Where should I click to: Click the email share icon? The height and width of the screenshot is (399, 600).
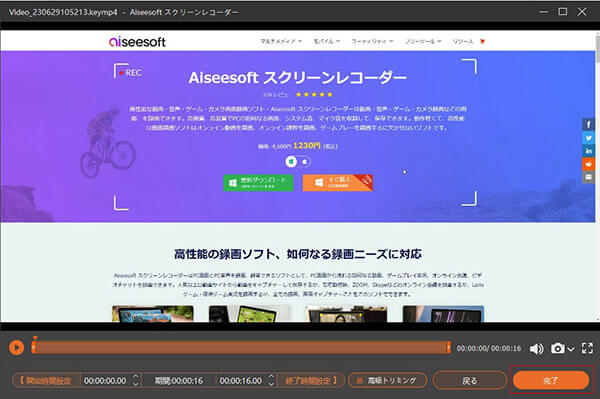tap(589, 177)
